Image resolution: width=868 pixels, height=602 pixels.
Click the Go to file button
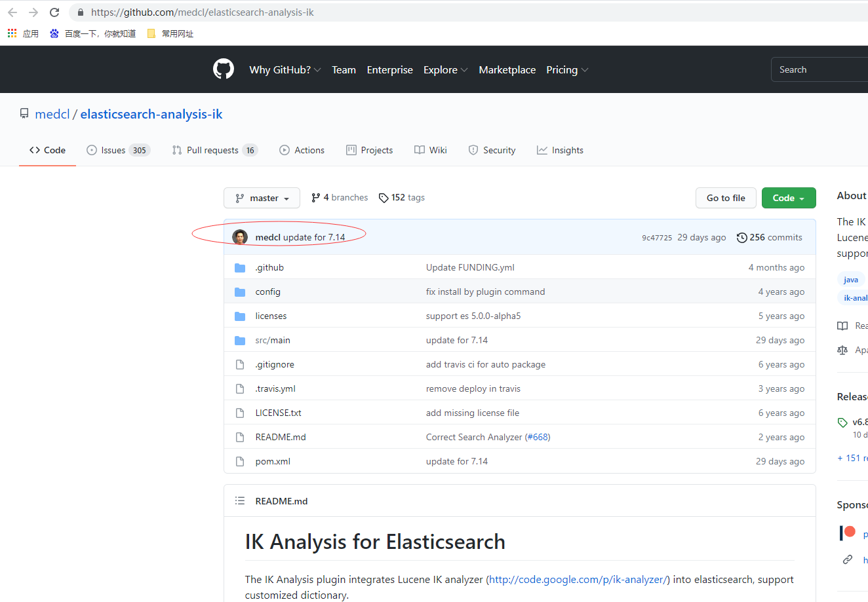tap(726, 198)
